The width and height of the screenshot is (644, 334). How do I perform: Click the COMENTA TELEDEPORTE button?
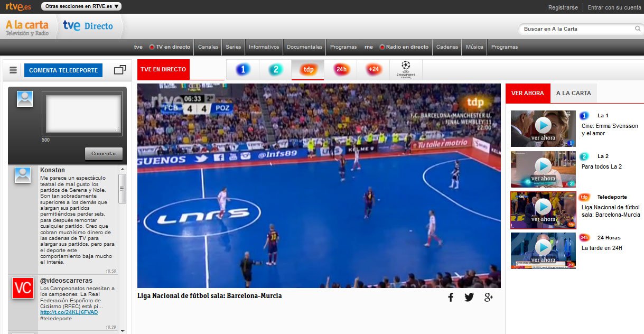pos(63,70)
